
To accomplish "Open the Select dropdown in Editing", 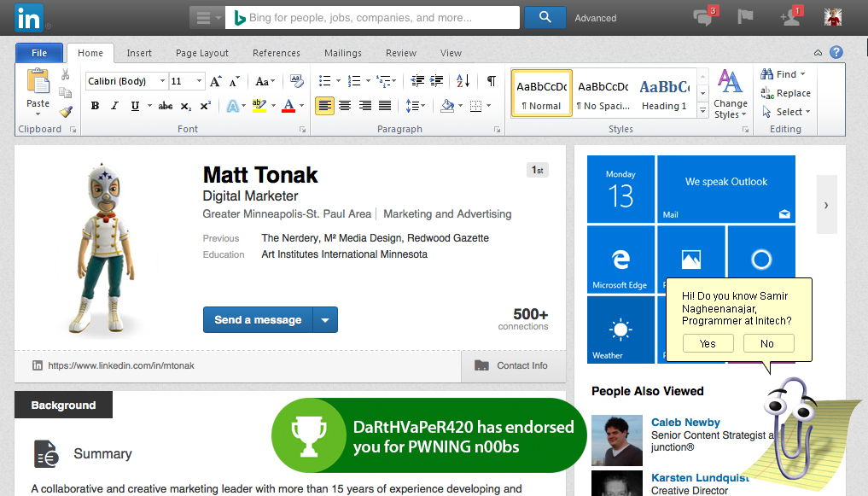I will click(786, 112).
